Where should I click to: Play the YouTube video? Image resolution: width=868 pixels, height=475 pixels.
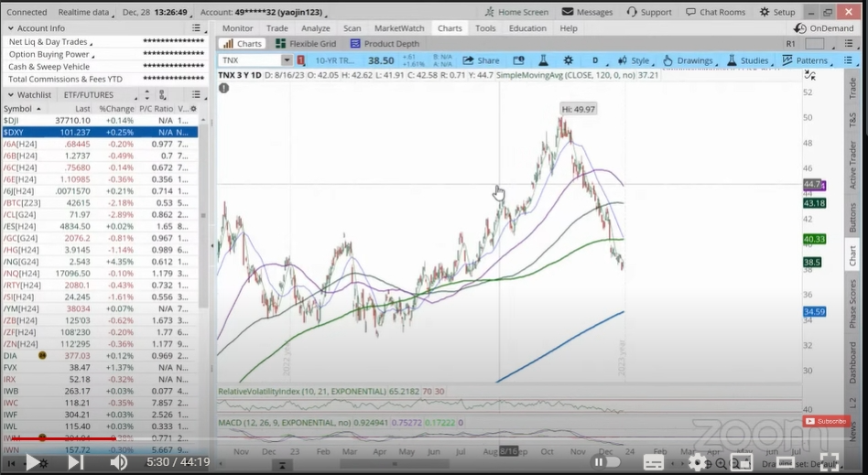[33, 461]
